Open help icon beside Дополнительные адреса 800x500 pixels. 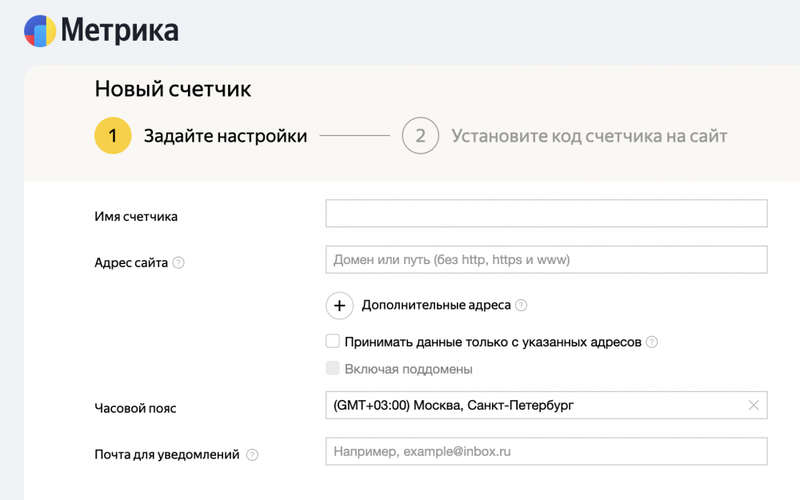[521, 305]
